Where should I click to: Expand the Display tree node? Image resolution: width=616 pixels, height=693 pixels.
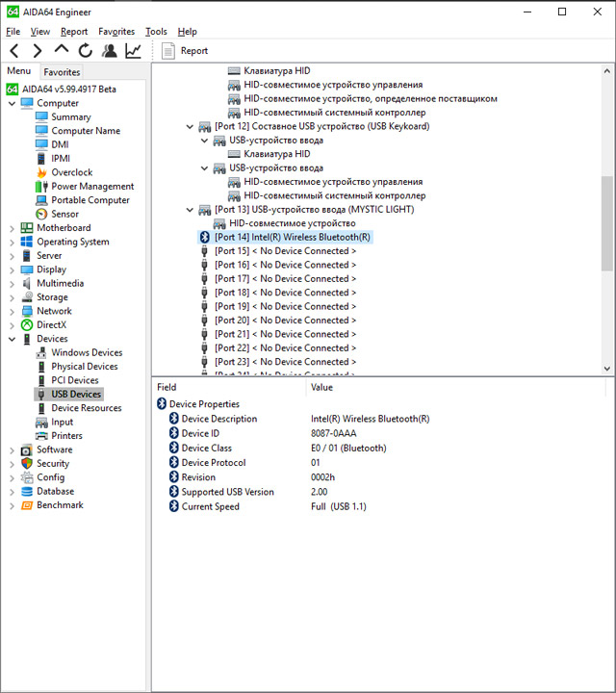pyautogui.click(x=12, y=270)
